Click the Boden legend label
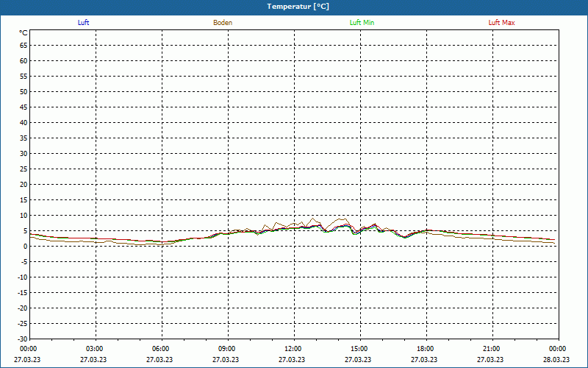 click(x=223, y=23)
